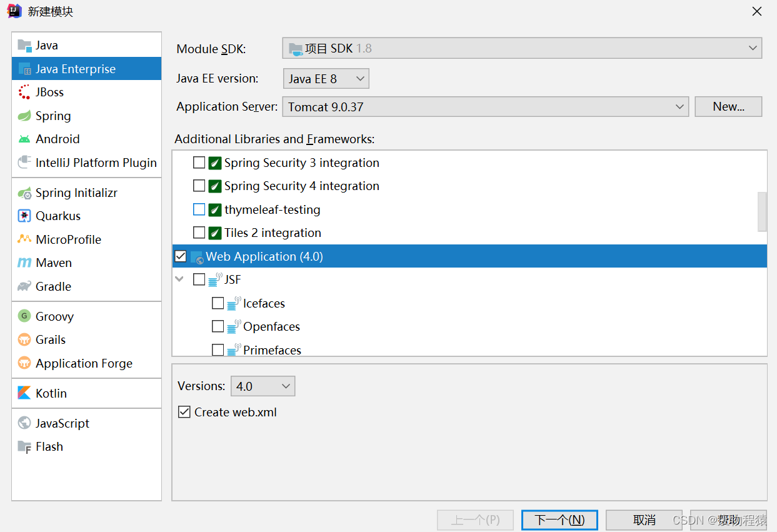Screen dimensions: 777x532
Task: Click the 下一个(N) next button
Action: (559, 520)
